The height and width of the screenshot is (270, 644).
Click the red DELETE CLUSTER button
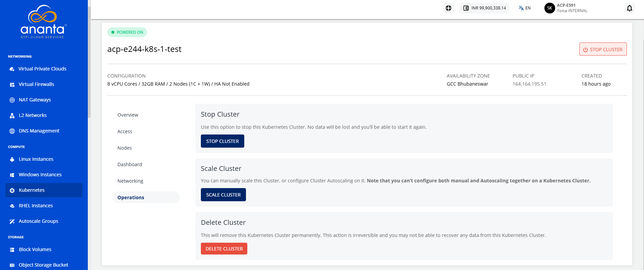click(224, 249)
